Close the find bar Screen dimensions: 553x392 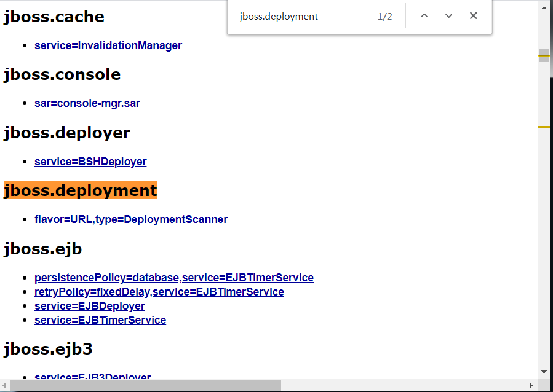coord(473,16)
